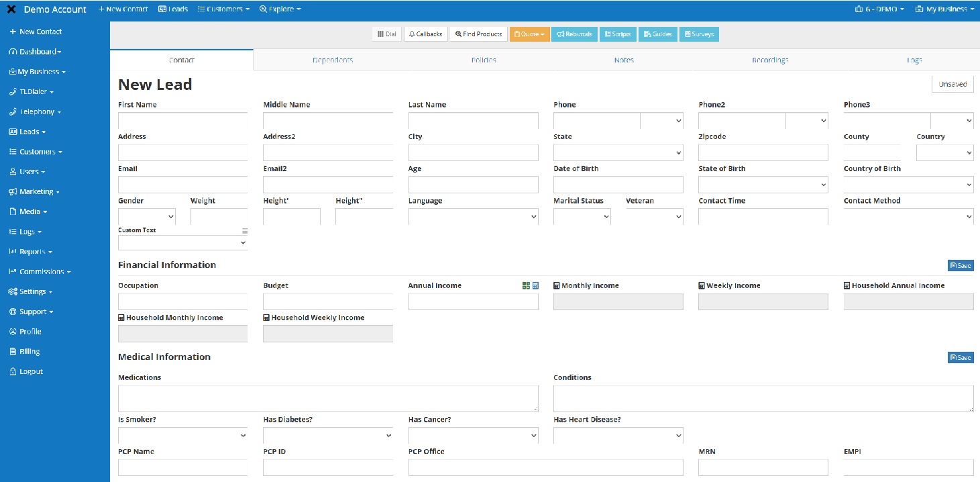Expand Dashboard menu in sidebar
This screenshot has width=980, height=482.
[36, 52]
